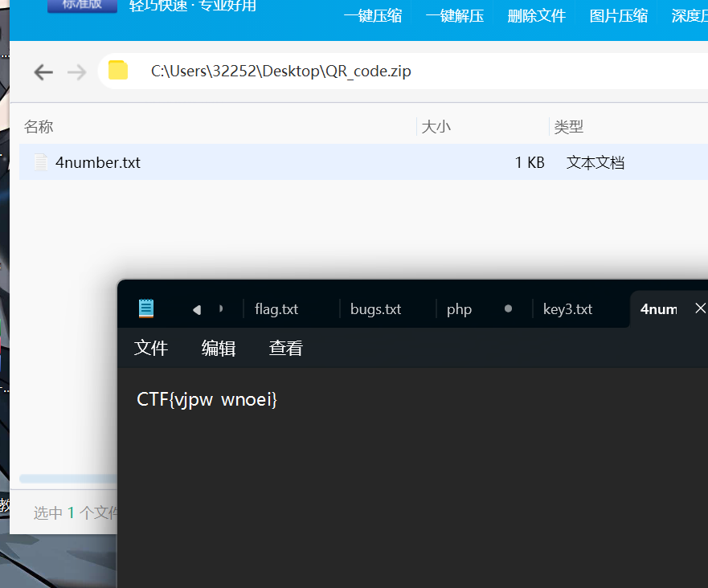Switch to the flag.txt tab
708x588 pixels.
pos(276,308)
